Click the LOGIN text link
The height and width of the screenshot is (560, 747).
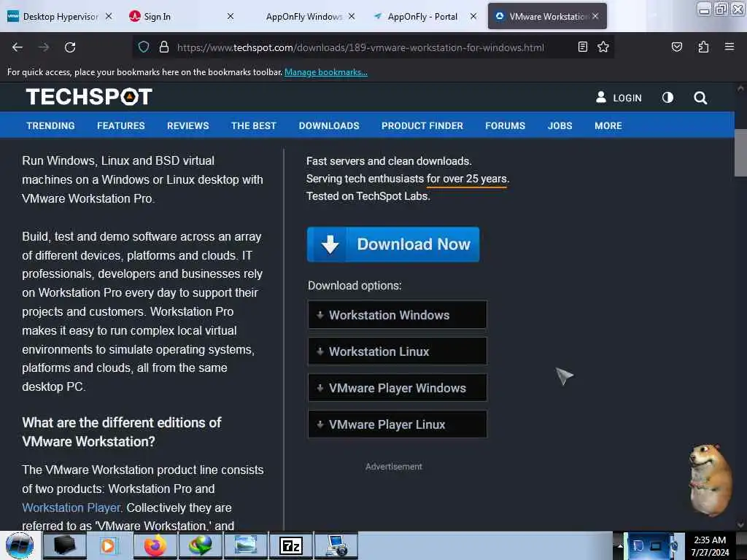coord(627,98)
